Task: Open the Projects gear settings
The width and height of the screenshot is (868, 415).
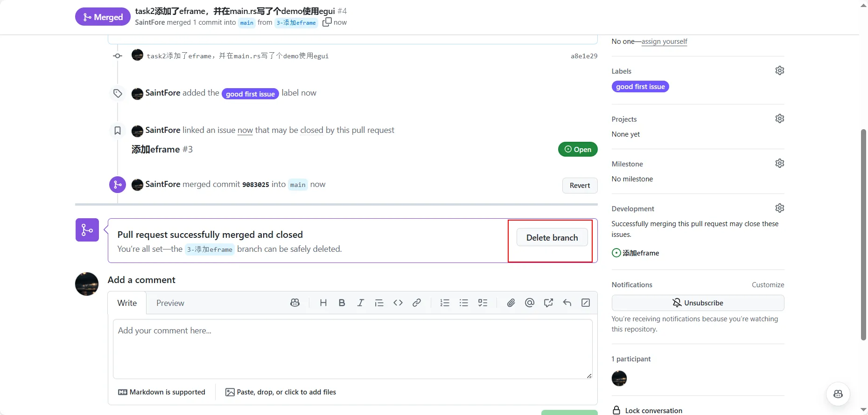Action: (x=779, y=118)
